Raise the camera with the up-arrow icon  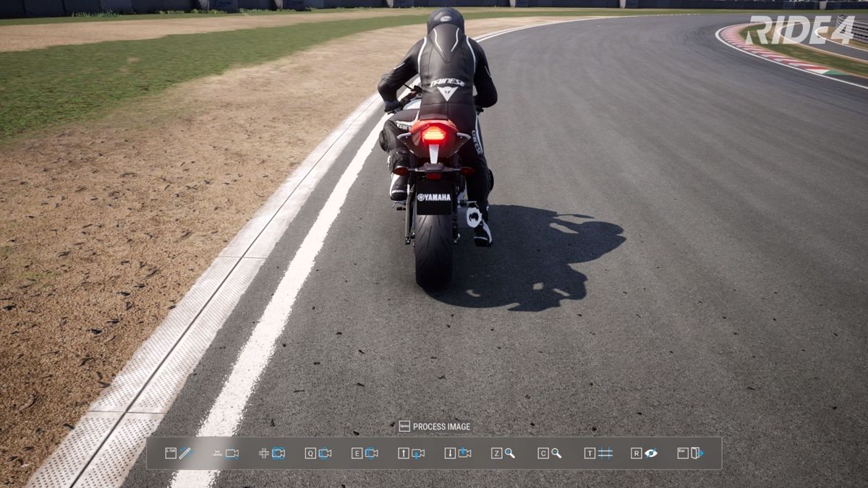coord(412,453)
